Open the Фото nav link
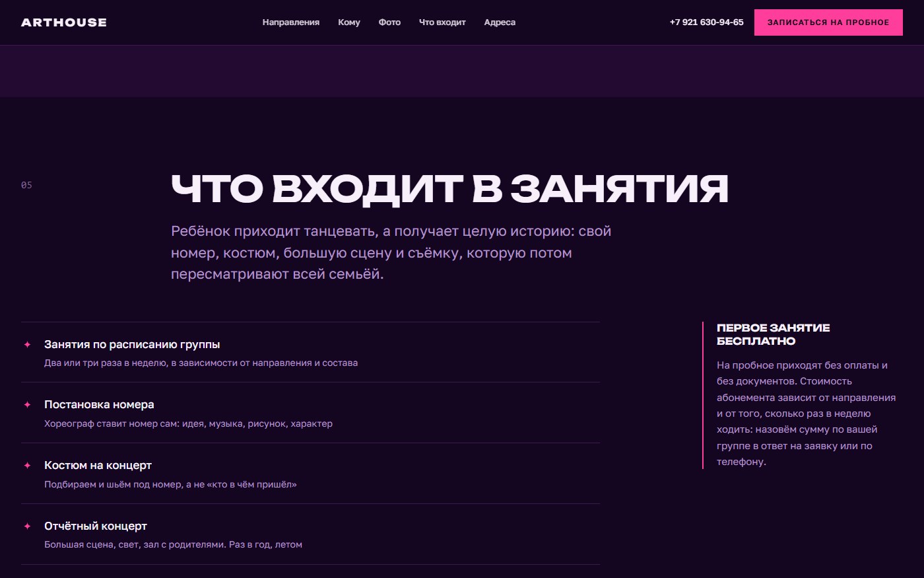924x578 pixels. coord(389,22)
